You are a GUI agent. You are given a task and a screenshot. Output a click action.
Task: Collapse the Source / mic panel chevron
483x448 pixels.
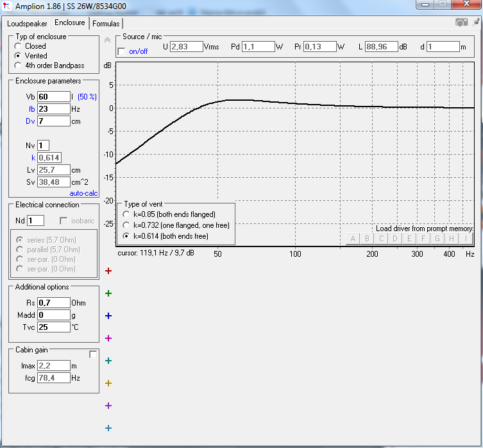[x=107, y=40]
